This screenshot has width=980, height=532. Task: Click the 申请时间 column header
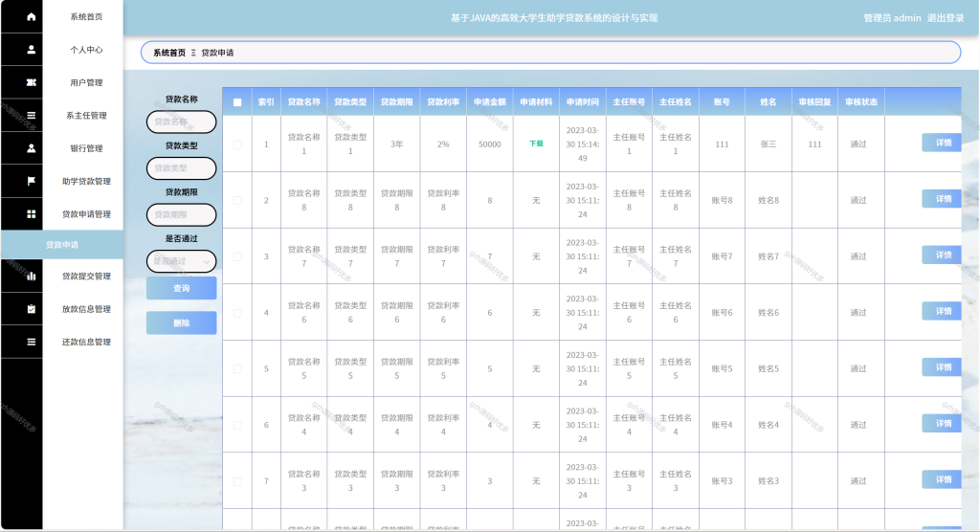click(583, 101)
